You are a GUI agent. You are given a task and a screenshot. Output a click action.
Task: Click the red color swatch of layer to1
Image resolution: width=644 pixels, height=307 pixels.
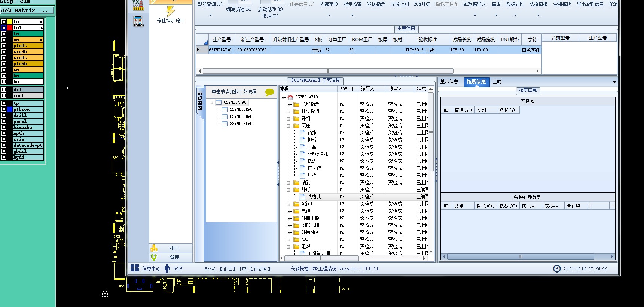[10, 28]
